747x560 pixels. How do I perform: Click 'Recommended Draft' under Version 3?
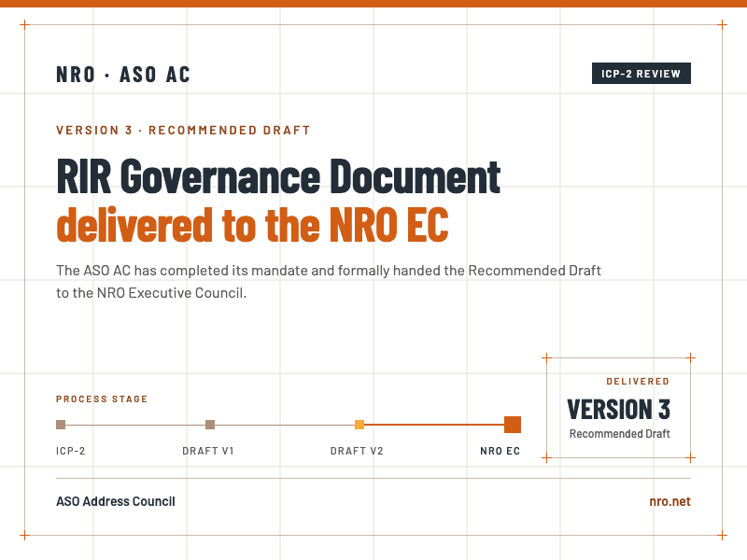[620, 434]
